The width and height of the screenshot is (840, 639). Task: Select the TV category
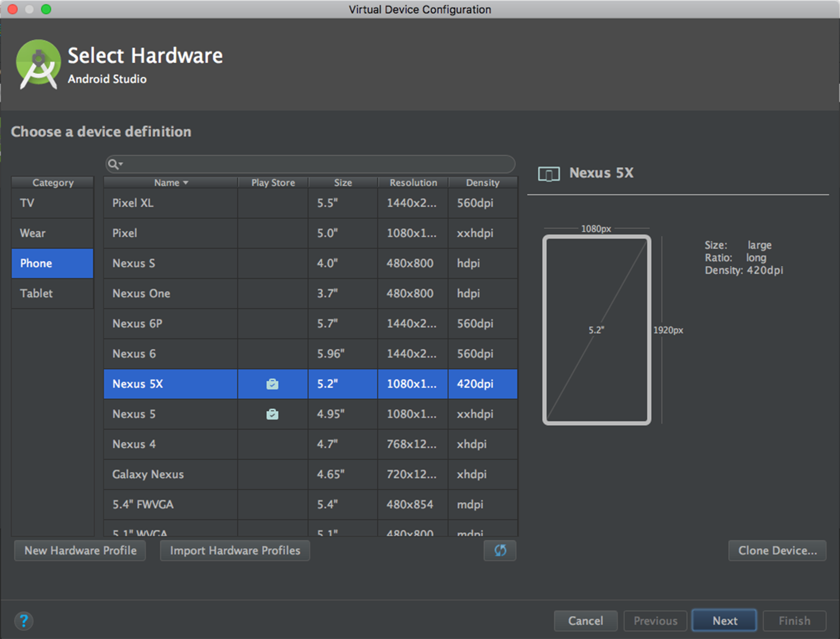[x=52, y=203]
